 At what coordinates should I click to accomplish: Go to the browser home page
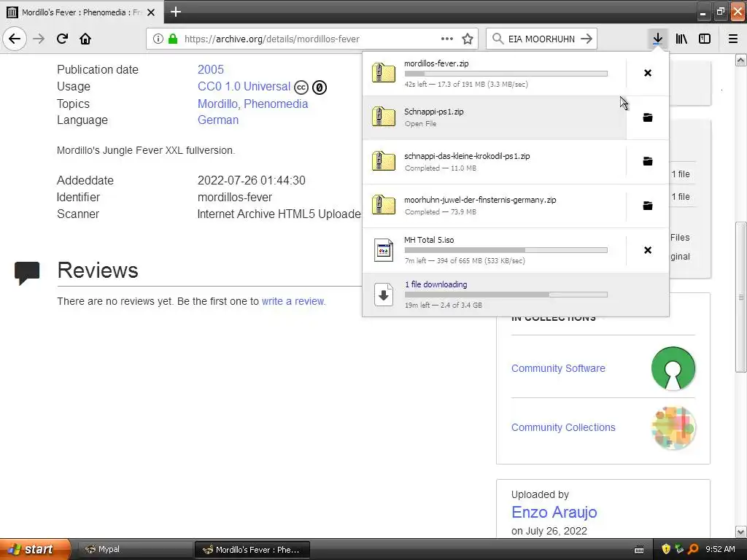(x=85, y=39)
